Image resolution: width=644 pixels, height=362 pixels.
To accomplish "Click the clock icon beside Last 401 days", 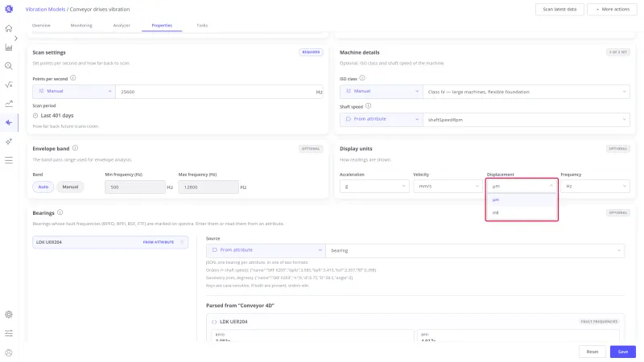I will (35, 116).
